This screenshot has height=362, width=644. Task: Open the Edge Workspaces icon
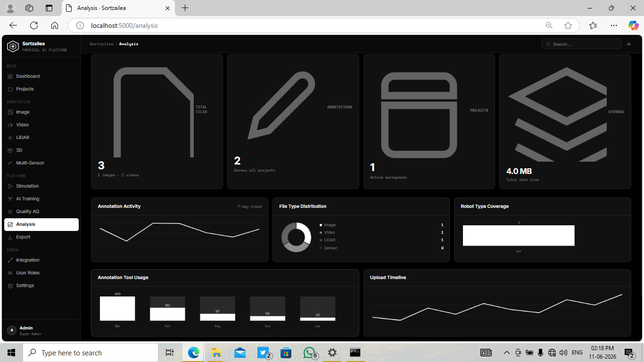pos(29,8)
